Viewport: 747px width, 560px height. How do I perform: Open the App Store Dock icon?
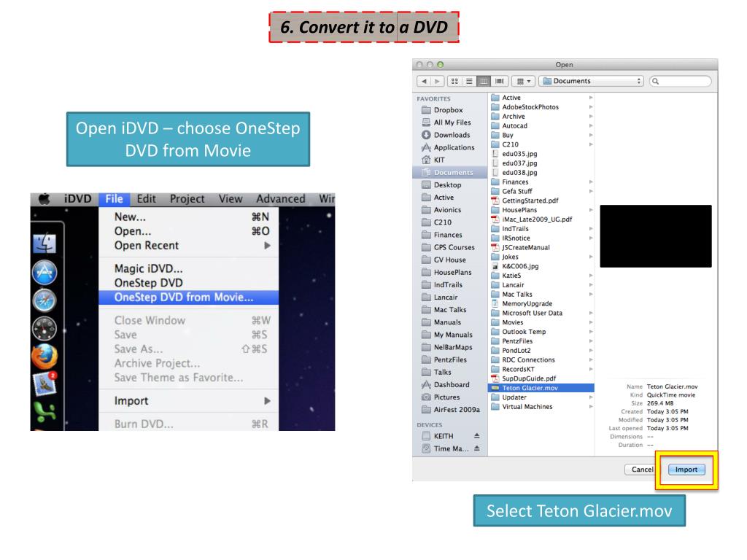pyautogui.click(x=44, y=273)
